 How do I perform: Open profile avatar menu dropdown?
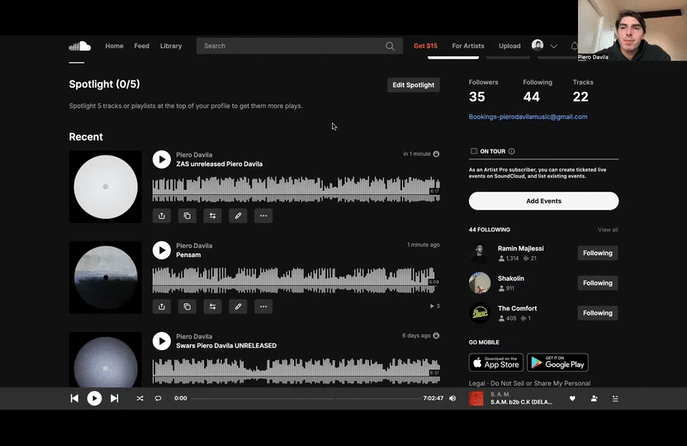[x=554, y=46]
